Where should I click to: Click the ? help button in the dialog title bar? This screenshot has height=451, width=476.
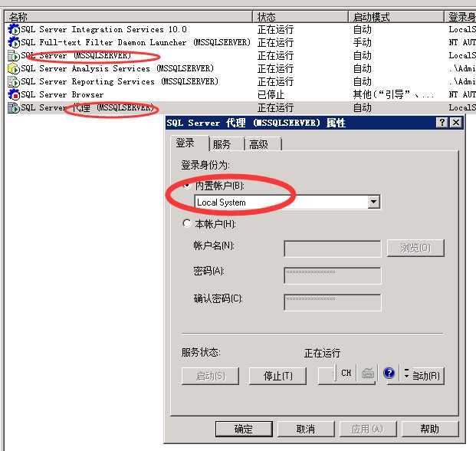click(x=442, y=123)
